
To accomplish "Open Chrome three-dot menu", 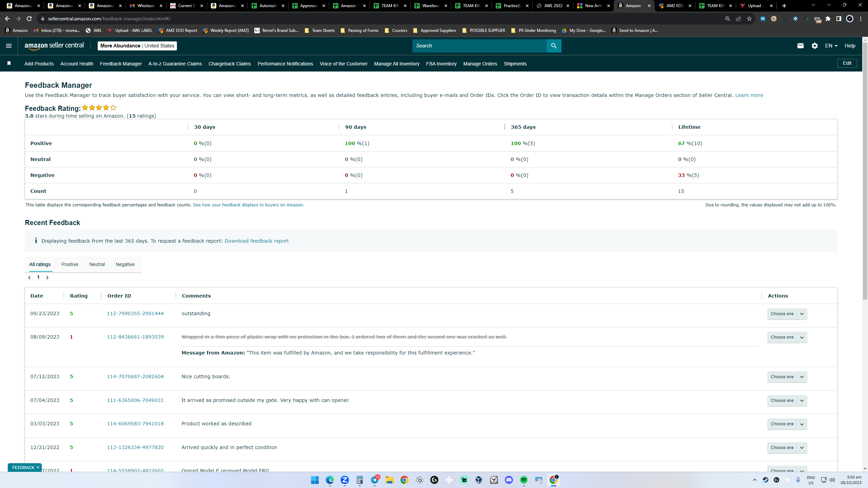I will [x=861, y=19].
